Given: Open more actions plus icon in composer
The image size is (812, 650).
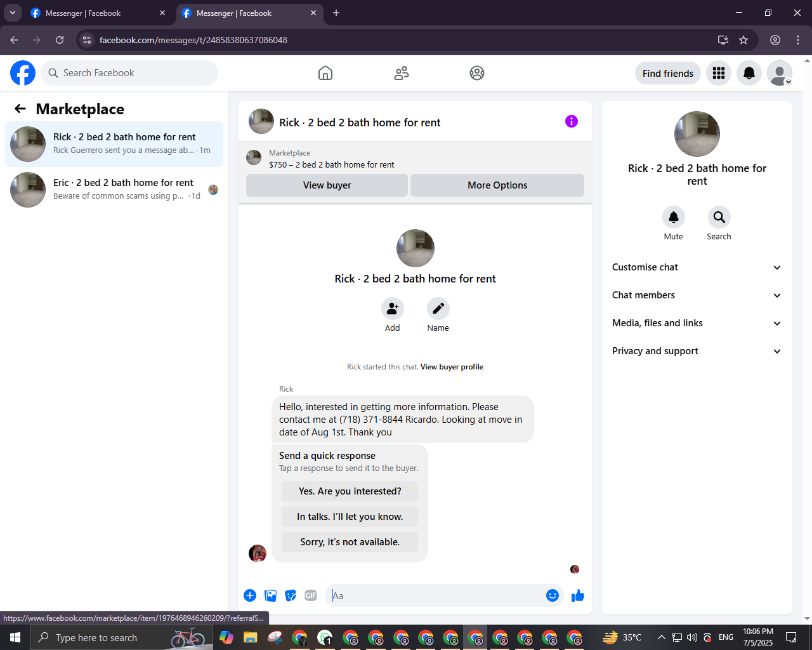Looking at the screenshot, I should point(250,595).
